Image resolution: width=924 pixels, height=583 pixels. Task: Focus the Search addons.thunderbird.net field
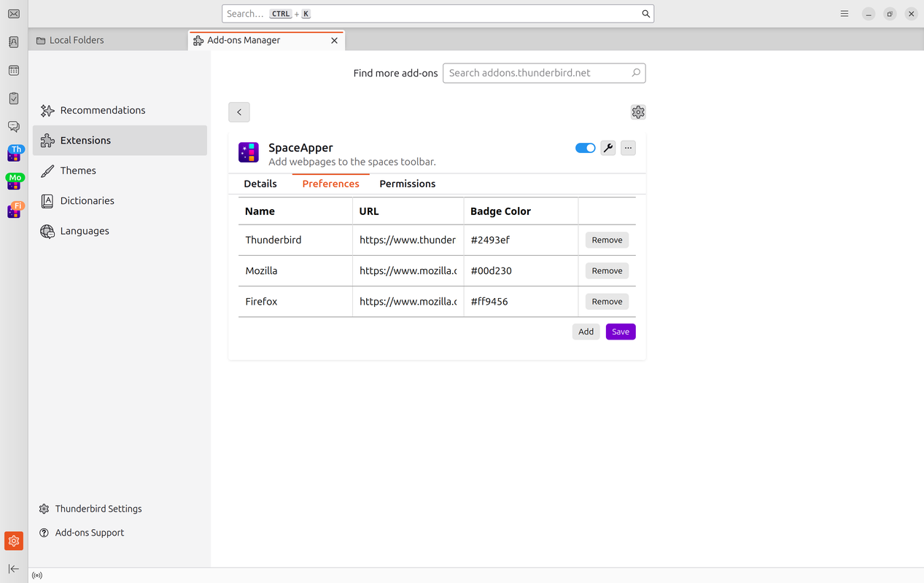pos(544,73)
